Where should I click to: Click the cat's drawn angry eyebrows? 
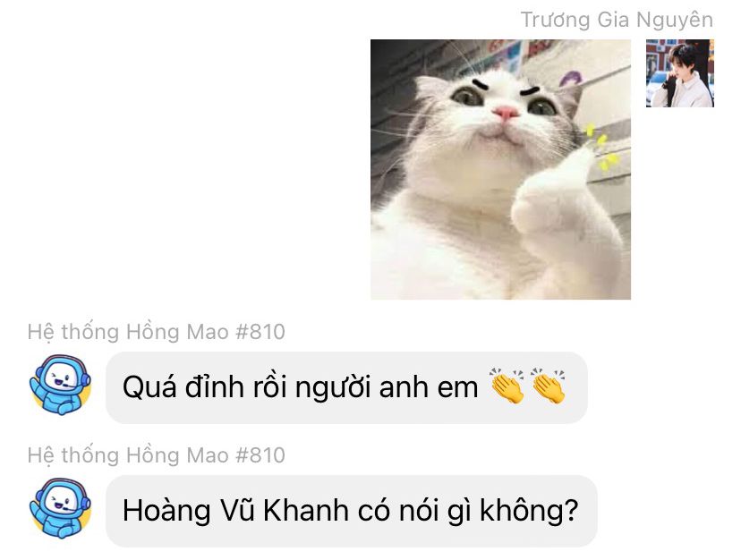(x=505, y=87)
